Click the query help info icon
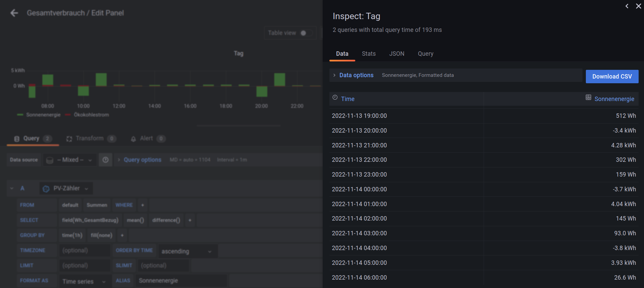The width and height of the screenshot is (644, 288). pos(106,160)
